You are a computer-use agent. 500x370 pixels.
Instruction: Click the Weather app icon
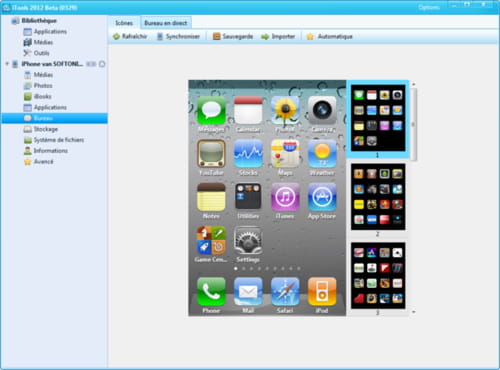(x=322, y=154)
